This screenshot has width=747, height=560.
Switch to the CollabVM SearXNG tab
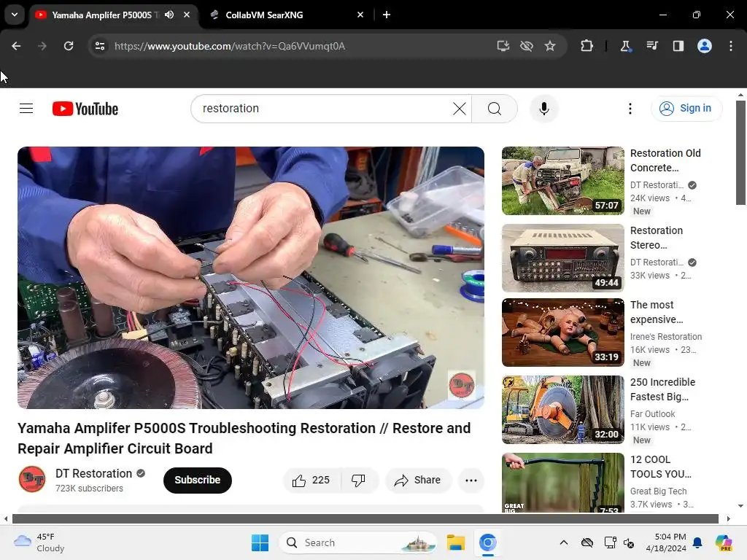(286, 15)
